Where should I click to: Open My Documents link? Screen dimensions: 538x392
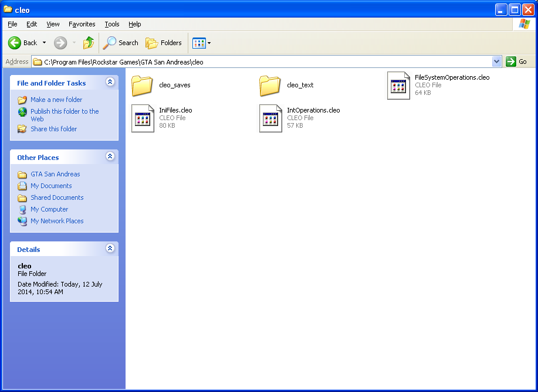(51, 186)
